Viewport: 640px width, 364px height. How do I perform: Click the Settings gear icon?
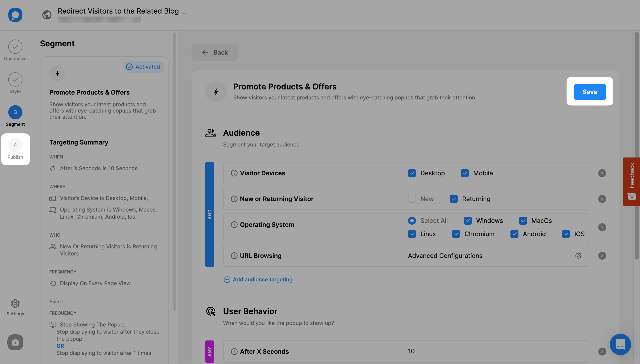(x=15, y=303)
